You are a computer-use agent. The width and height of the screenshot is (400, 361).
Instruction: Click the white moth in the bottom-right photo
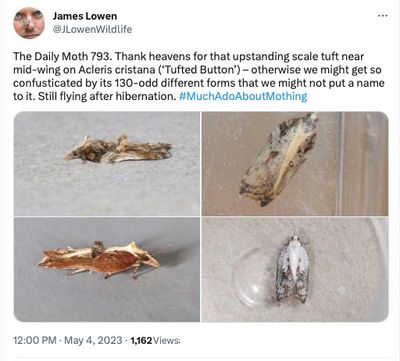[293, 268]
